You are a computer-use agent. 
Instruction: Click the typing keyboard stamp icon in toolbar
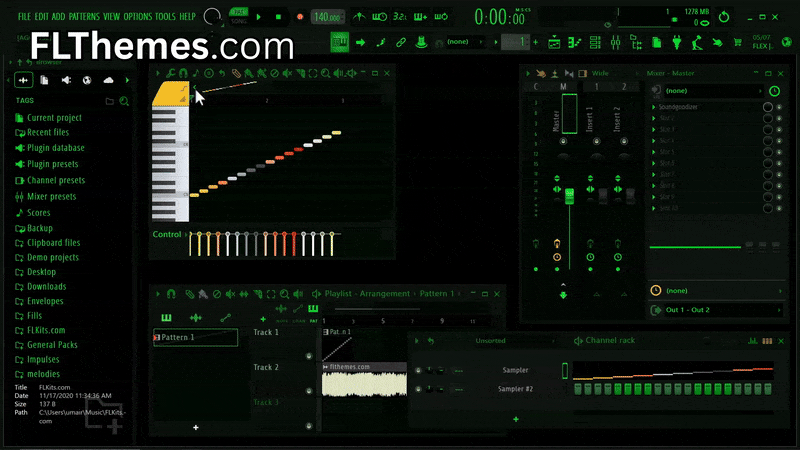coord(421,43)
